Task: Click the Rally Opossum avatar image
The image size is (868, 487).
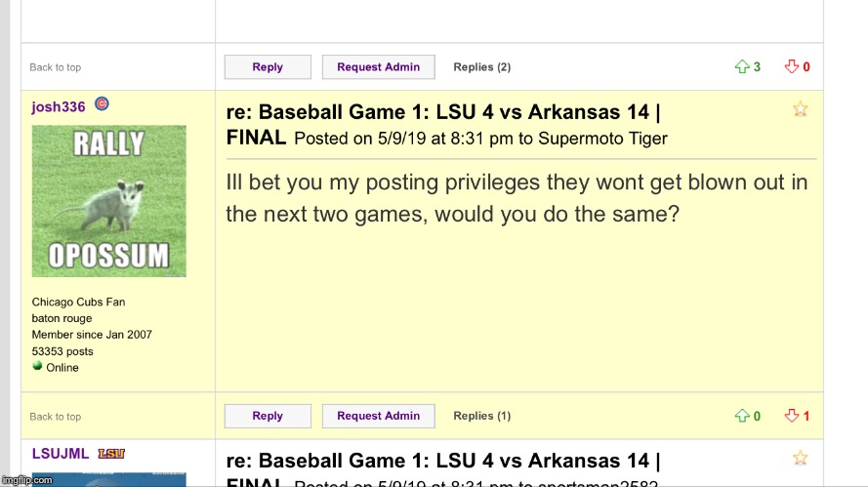Action: [109, 201]
